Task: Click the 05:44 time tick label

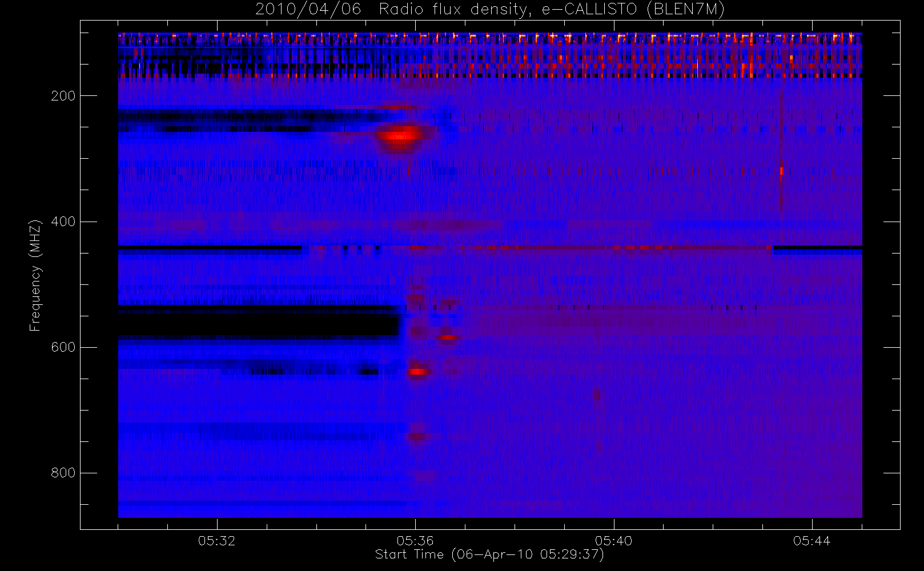Action: click(811, 541)
